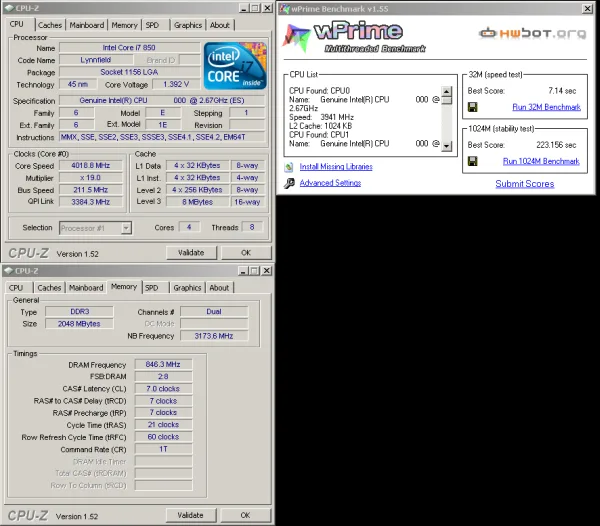Open Caches tab in bottom CPU-Z window
Screen dimensions: 600x526
pyautogui.click(x=49, y=288)
